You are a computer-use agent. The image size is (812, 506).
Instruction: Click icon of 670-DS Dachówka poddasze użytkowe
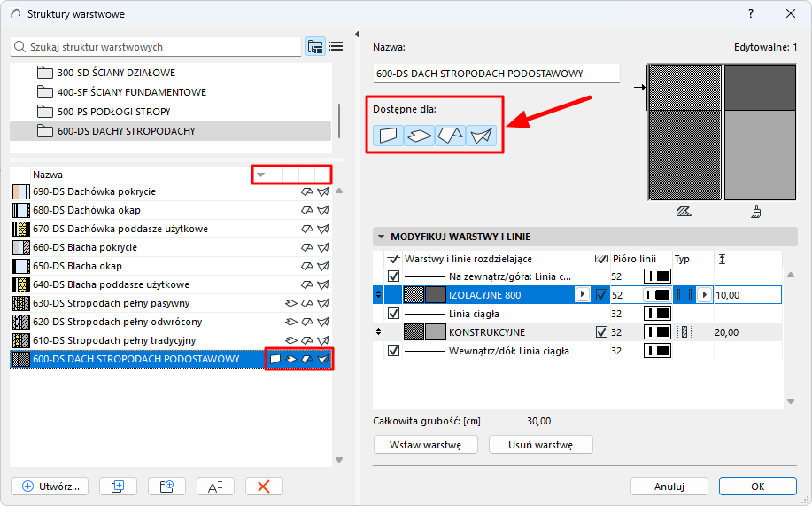[20, 230]
